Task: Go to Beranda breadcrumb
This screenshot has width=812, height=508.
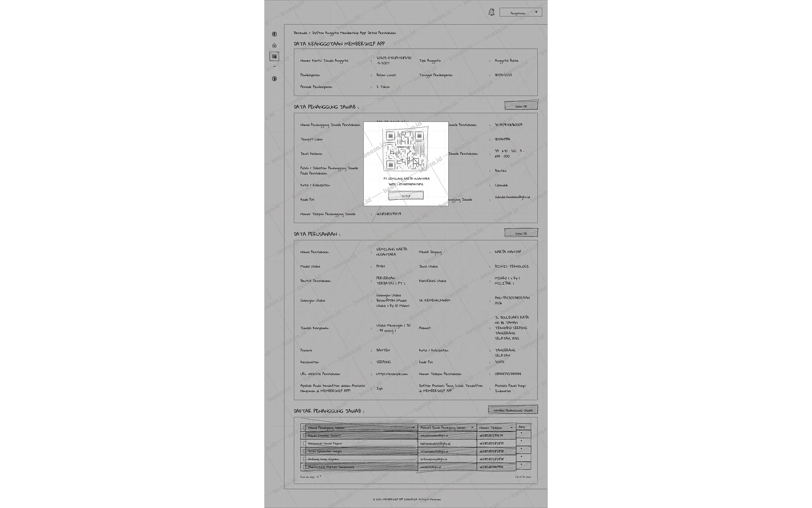Action: pos(300,33)
